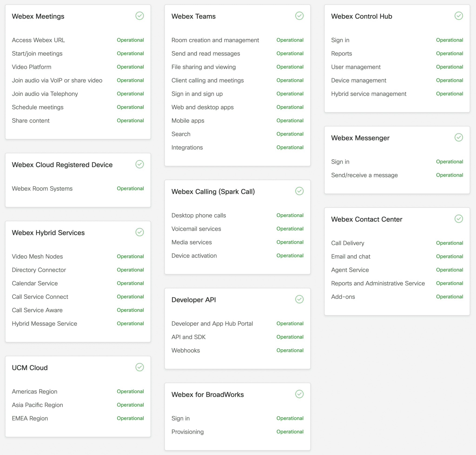Click the Device activation Operational status
This screenshot has width=476, height=455.
coord(290,255)
